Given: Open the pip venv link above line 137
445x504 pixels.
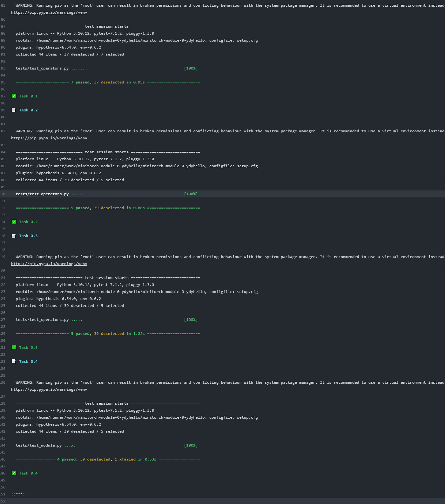Looking at the screenshot, I should point(49,389).
